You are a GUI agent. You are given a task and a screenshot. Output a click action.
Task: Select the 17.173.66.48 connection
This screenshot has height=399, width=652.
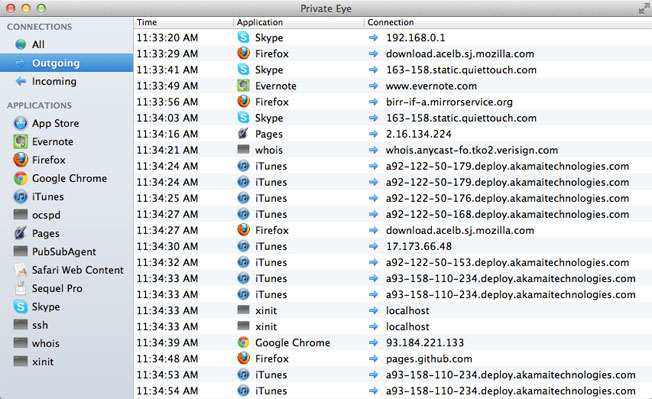pyautogui.click(x=419, y=246)
